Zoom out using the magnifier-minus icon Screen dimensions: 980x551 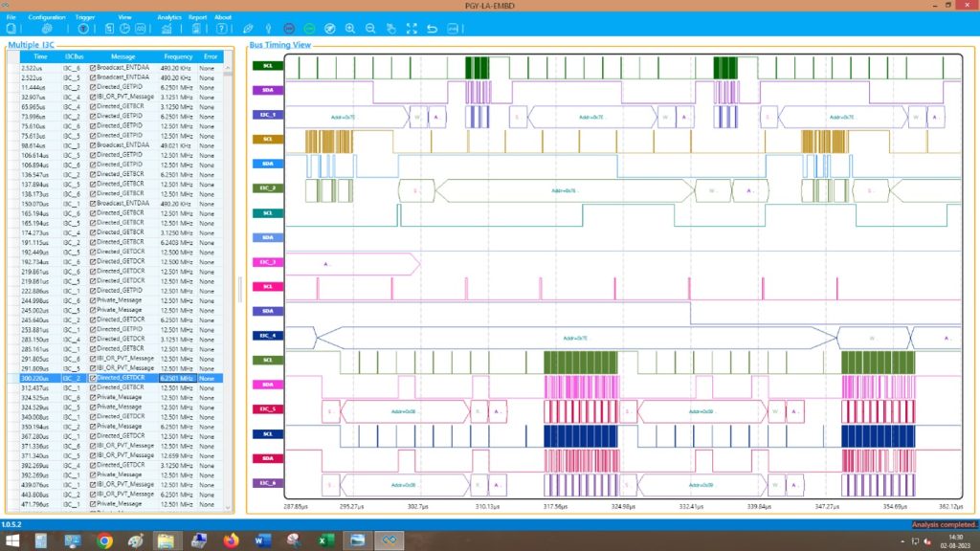pyautogui.click(x=370, y=29)
